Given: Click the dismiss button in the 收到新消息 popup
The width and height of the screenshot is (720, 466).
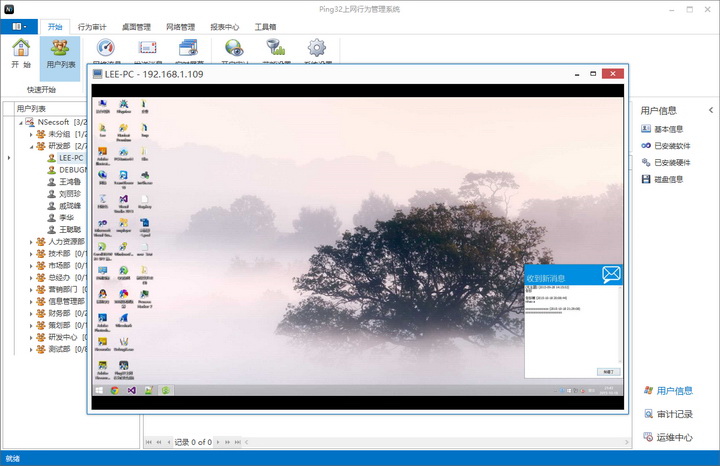Looking at the screenshot, I should point(608,372).
